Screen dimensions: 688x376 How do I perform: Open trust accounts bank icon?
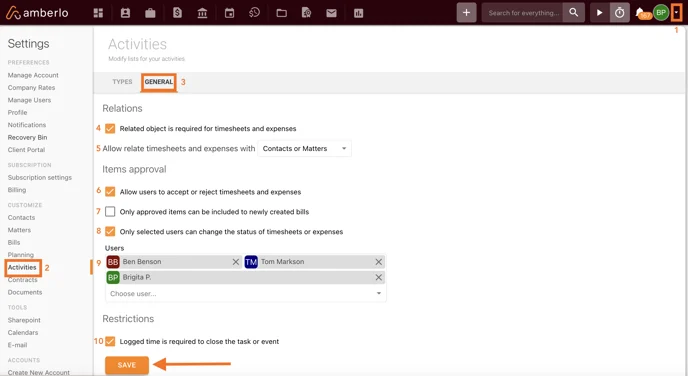(x=202, y=13)
